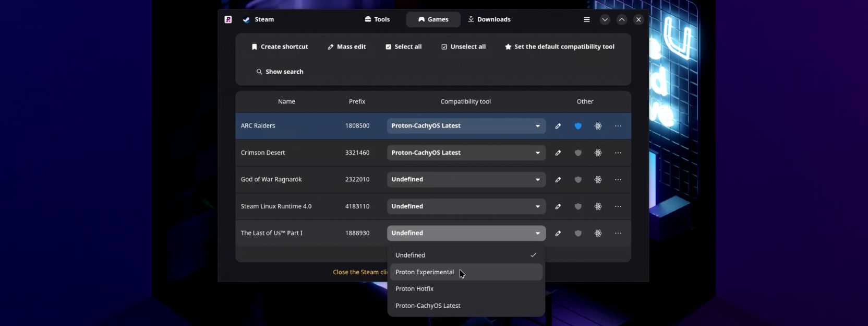The height and width of the screenshot is (326, 868).
Task: Open the three-dot menu for Steam Linux Runtime 4.0
Action: click(618, 206)
